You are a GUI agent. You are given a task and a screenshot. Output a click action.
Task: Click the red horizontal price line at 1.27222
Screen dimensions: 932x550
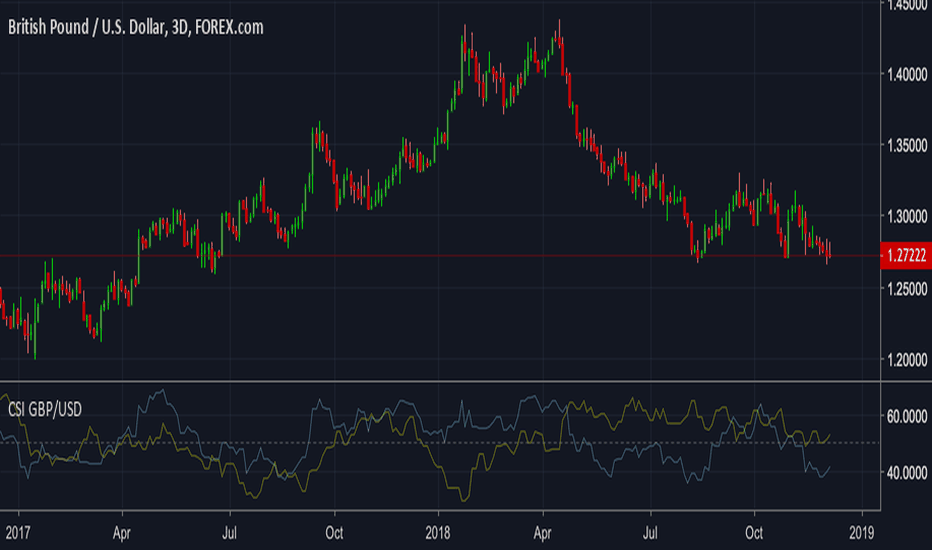tap(440, 256)
